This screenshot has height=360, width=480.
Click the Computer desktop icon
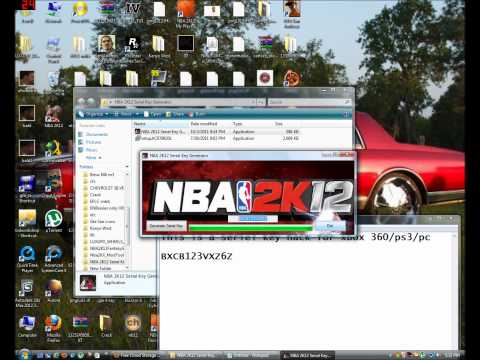coord(27,325)
